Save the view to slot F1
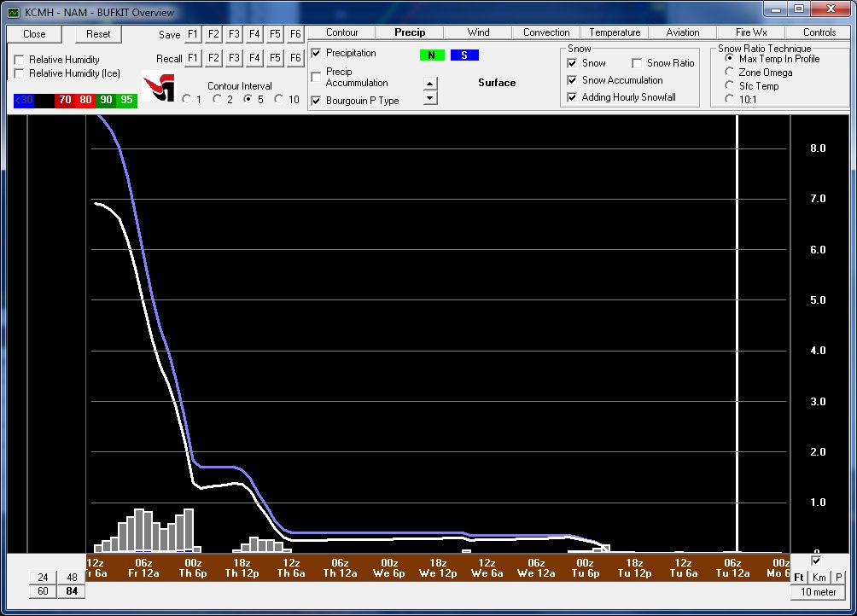857x616 pixels. pos(193,34)
